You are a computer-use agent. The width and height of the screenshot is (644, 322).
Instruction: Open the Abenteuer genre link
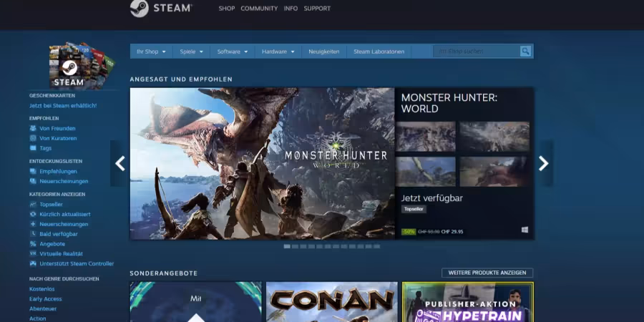point(43,308)
